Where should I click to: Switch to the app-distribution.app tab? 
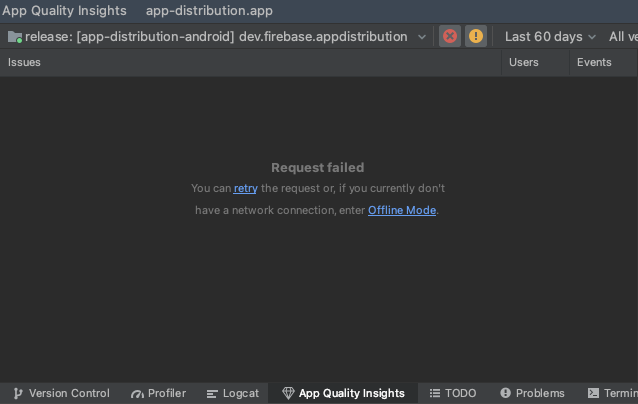pyautogui.click(x=209, y=11)
